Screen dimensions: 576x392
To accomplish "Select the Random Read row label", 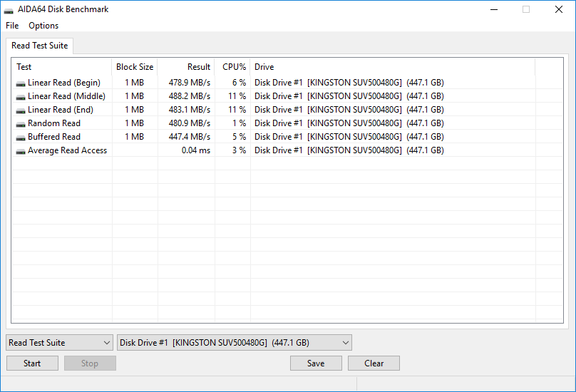I will point(54,123).
